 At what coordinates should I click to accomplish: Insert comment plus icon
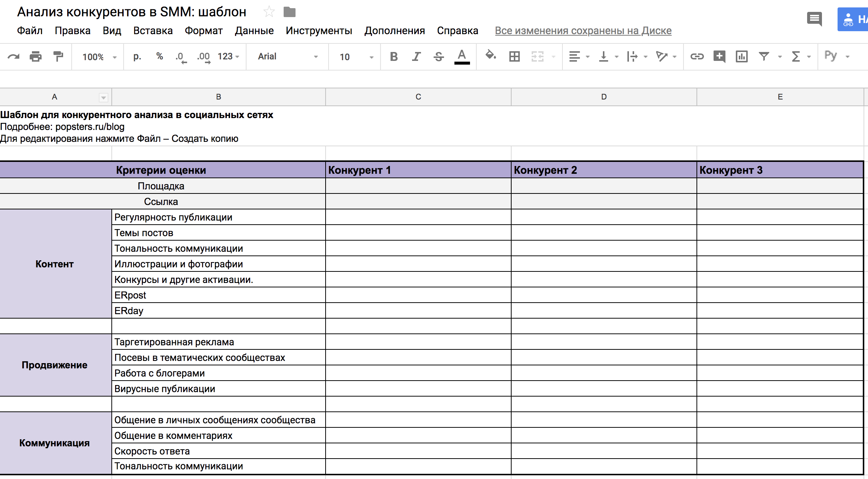719,56
